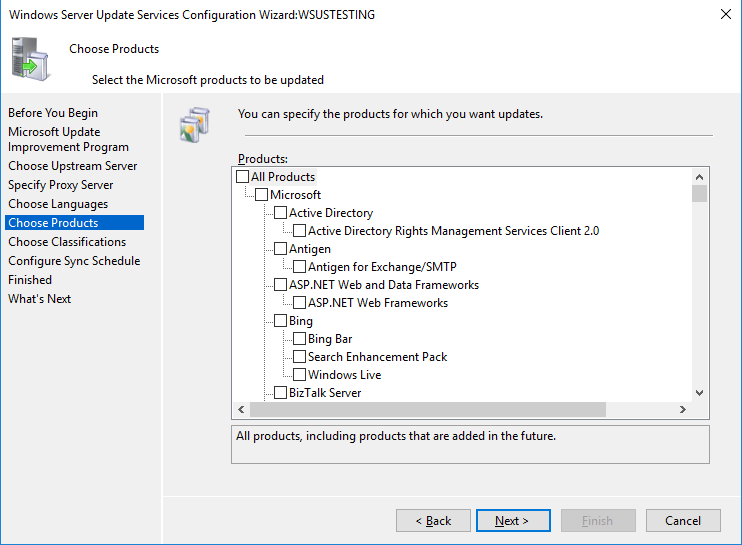The width and height of the screenshot is (742, 545).
Task: Click the horizontal scrollbar thumb
Action: click(x=428, y=409)
